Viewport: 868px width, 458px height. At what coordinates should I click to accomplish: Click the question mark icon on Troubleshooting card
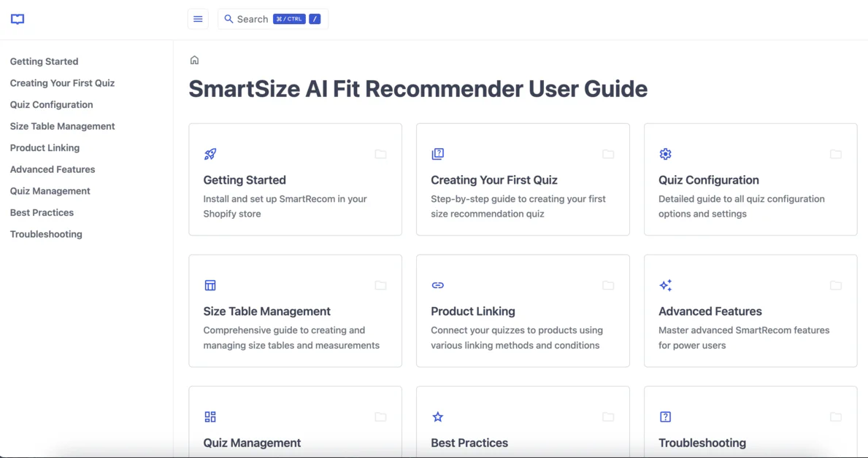coord(665,417)
